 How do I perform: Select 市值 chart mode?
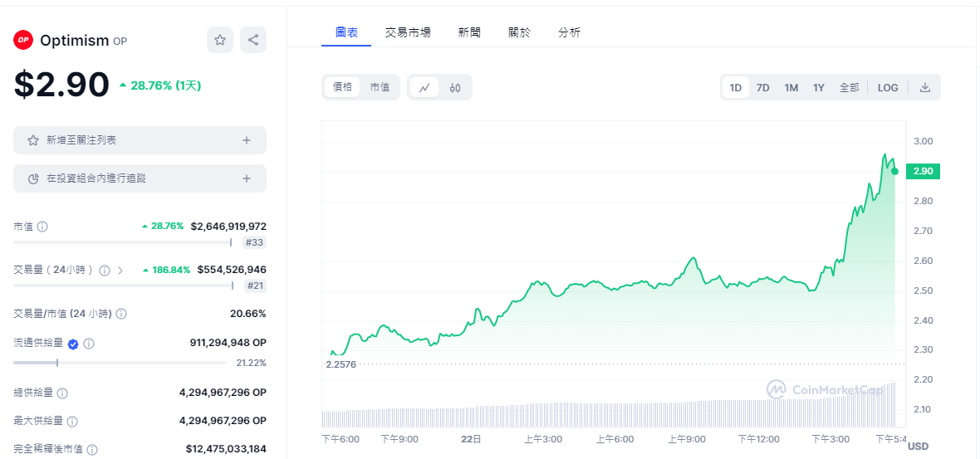(x=380, y=87)
